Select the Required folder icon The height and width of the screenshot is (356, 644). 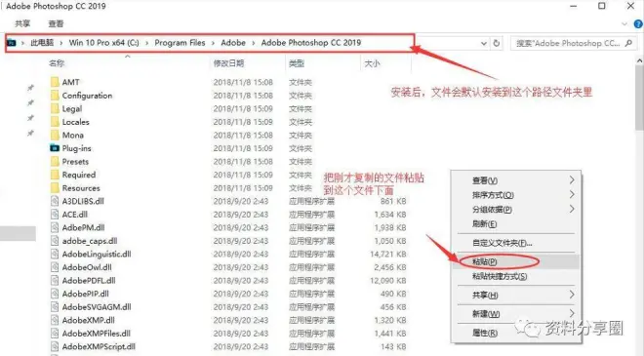click(x=55, y=175)
